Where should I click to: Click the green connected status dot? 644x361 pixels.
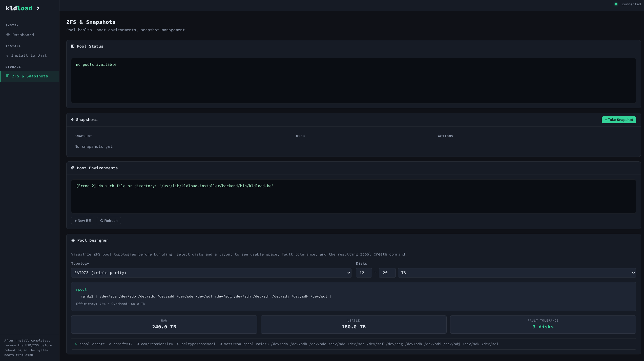pos(616,4)
